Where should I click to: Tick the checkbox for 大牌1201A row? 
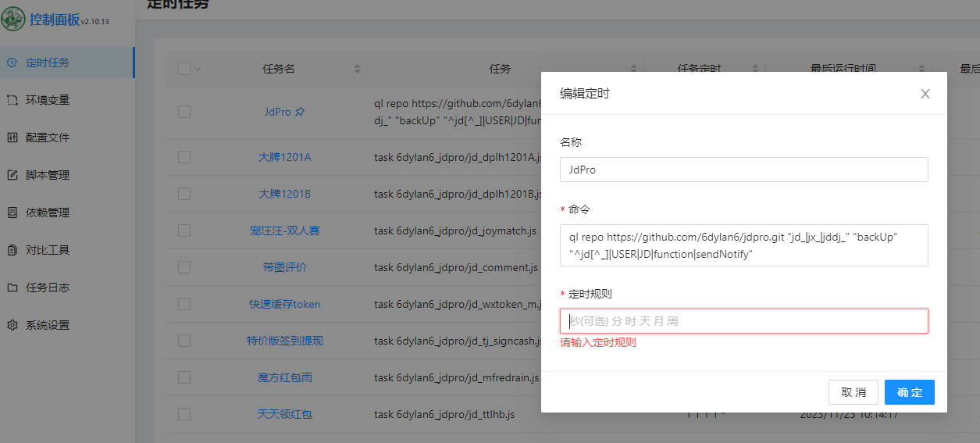click(184, 157)
